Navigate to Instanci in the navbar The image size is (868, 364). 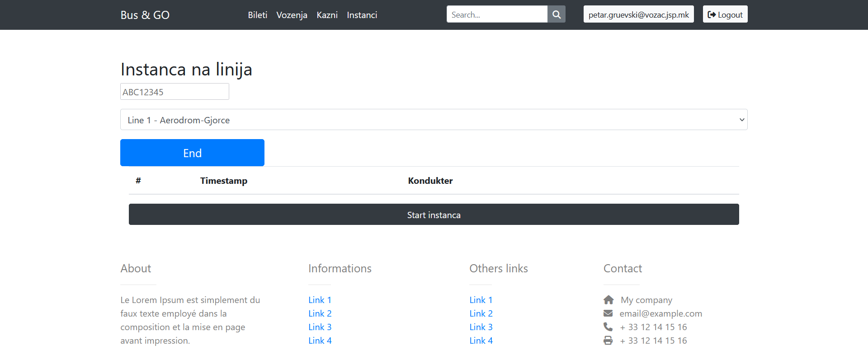pos(362,15)
